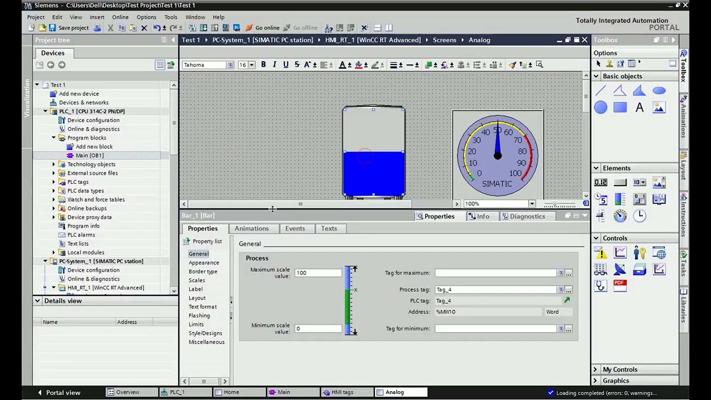
Task: Select the Gauge element icon
Action: pos(620,216)
